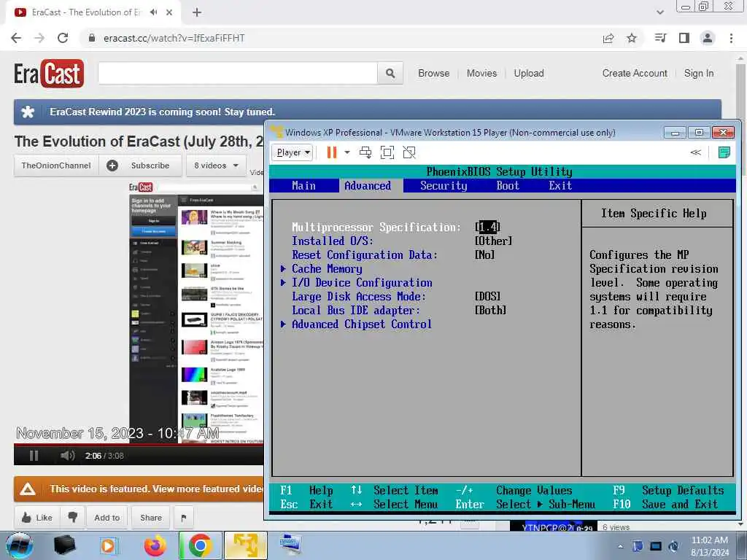Viewport: 747px width, 560px height.
Task: Click the red video progress bar
Action: 138,446
